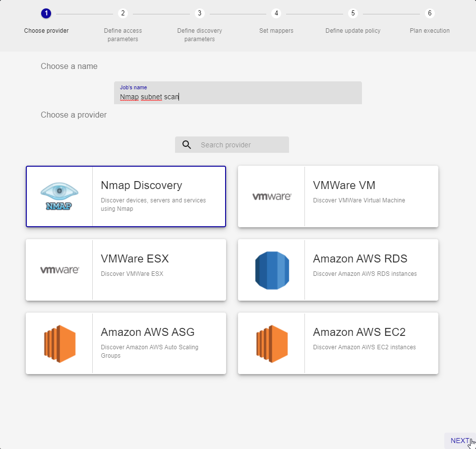
Task: Click the magnifier search icon
Action: (187, 145)
